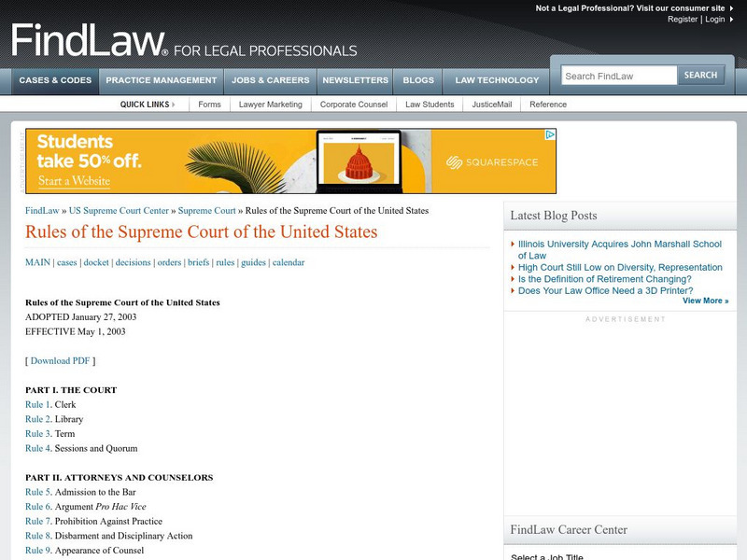Click the SEARCH button
The width and height of the screenshot is (747, 560).
click(x=701, y=74)
